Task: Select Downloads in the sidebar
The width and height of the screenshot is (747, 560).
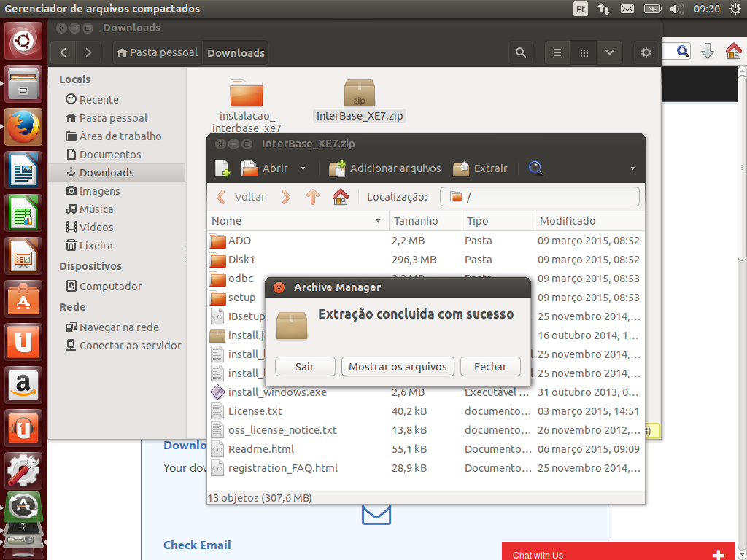Action: (x=106, y=173)
